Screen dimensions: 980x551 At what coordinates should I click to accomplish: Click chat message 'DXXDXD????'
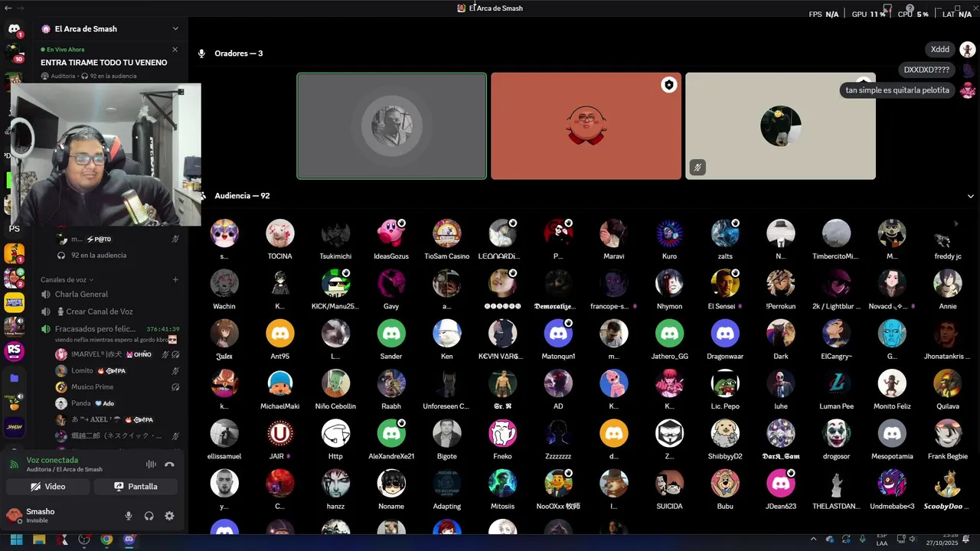click(x=926, y=70)
